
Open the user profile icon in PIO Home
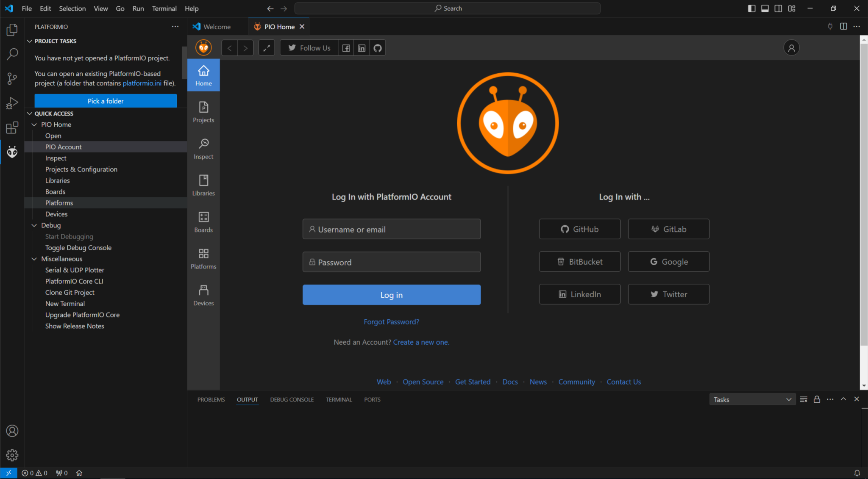click(791, 48)
